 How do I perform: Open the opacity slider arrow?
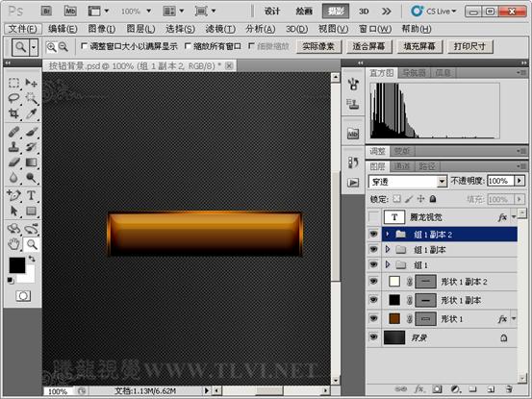[519, 181]
